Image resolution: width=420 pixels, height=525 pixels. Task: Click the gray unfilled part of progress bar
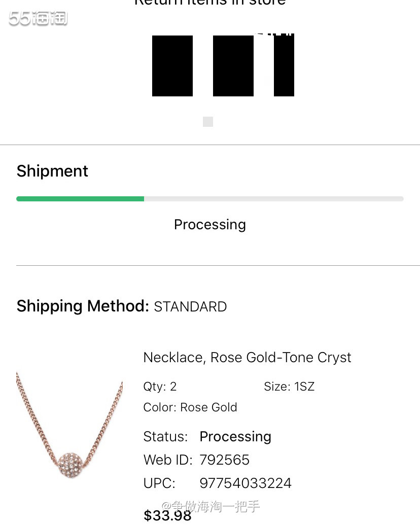click(274, 199)
